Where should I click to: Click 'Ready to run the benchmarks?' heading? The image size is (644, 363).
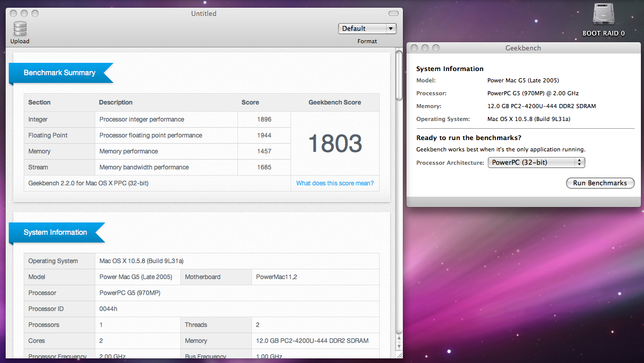pyautogui.click(x=469, y=138)
